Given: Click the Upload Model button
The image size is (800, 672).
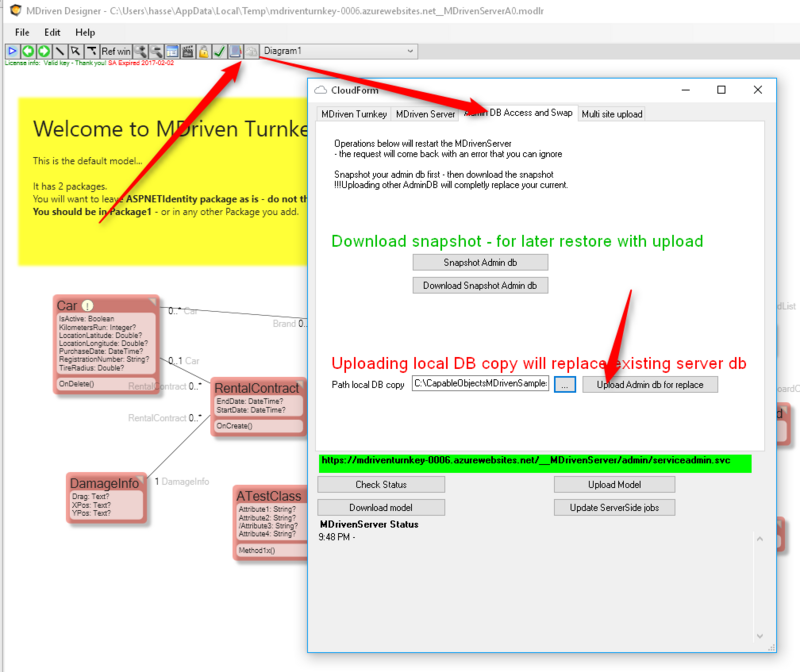Looking at the screenshot, I should point(614,484).
